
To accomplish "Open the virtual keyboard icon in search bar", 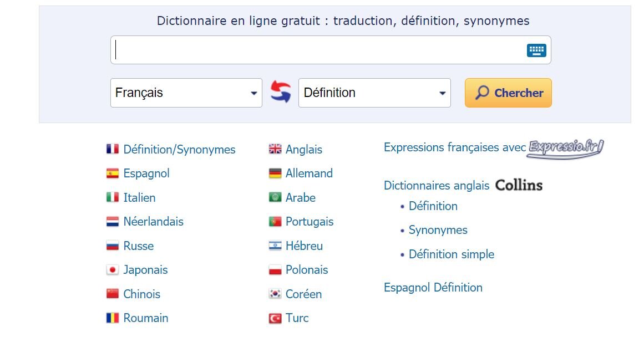I will pyautogui.click(x=535, y=49).
